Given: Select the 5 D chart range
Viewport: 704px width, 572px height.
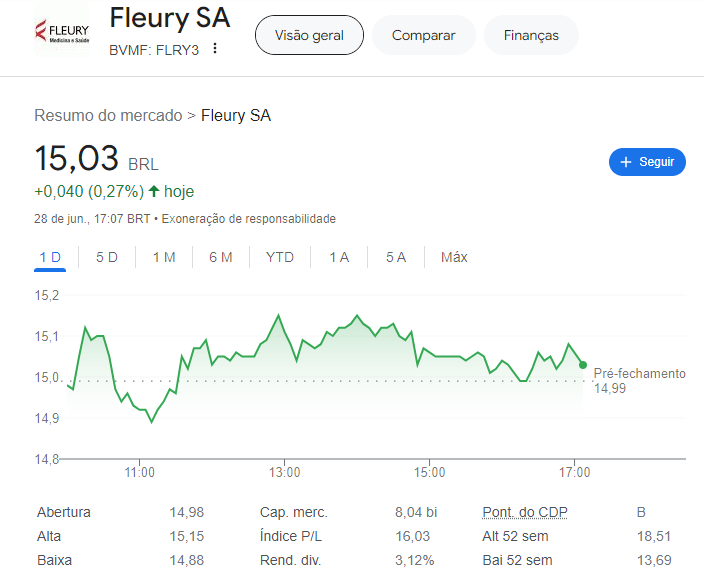Looking at the screenshot, I should (x=107, y=257).
